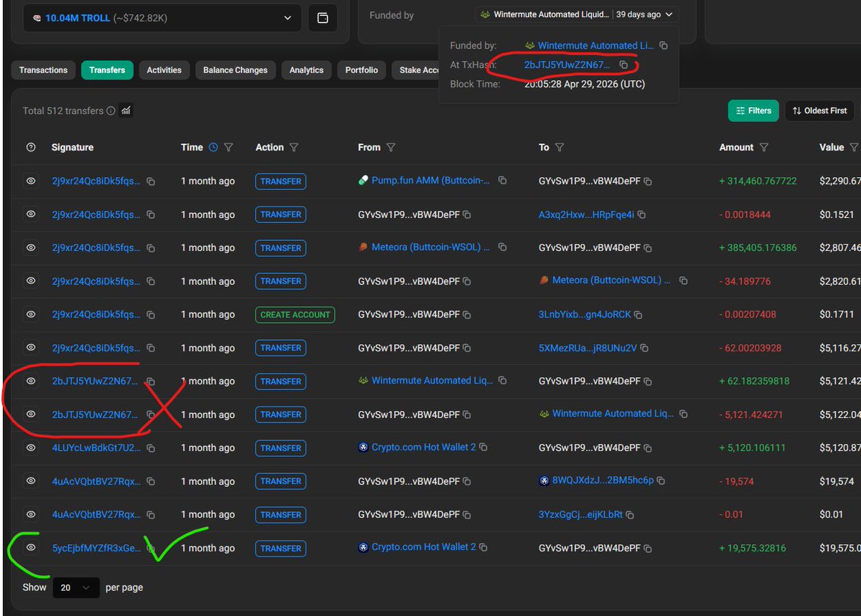
Task: Click info icon next to Total 512 transfers
Action: 110,111
